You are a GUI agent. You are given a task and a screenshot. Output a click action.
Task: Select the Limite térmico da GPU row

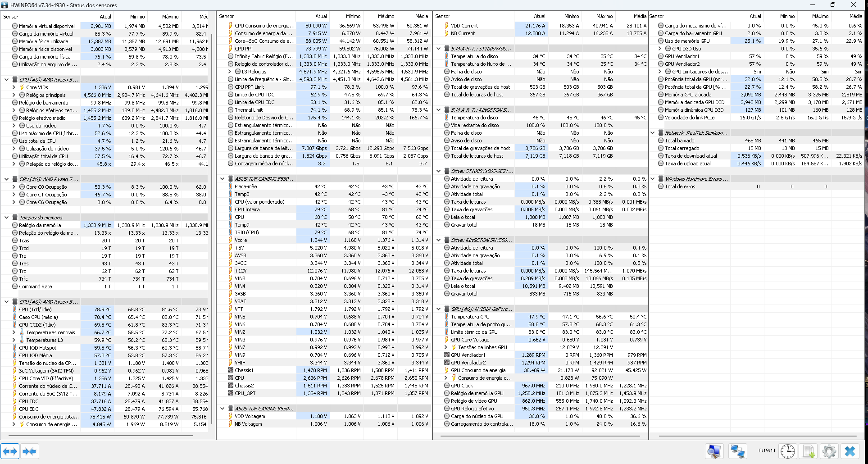(x=541, y=332)
